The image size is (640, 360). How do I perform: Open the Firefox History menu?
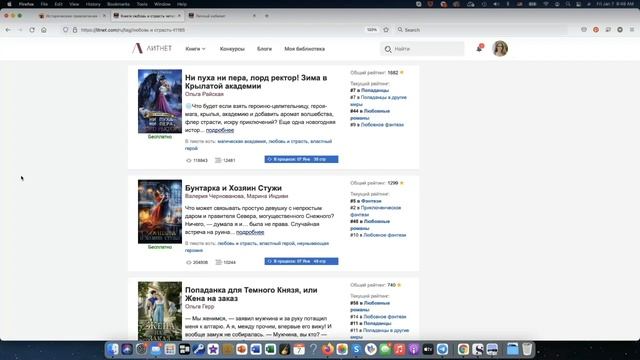tap(93, 4)
